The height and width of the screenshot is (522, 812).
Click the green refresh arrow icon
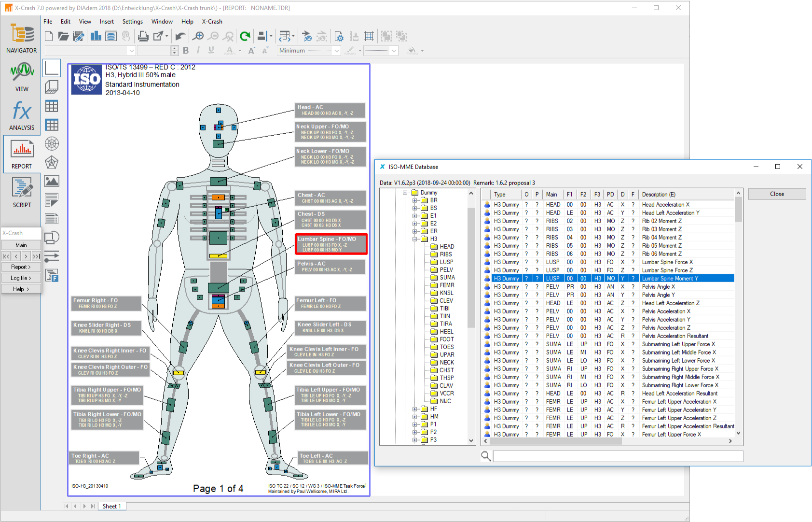coord(245,36)
